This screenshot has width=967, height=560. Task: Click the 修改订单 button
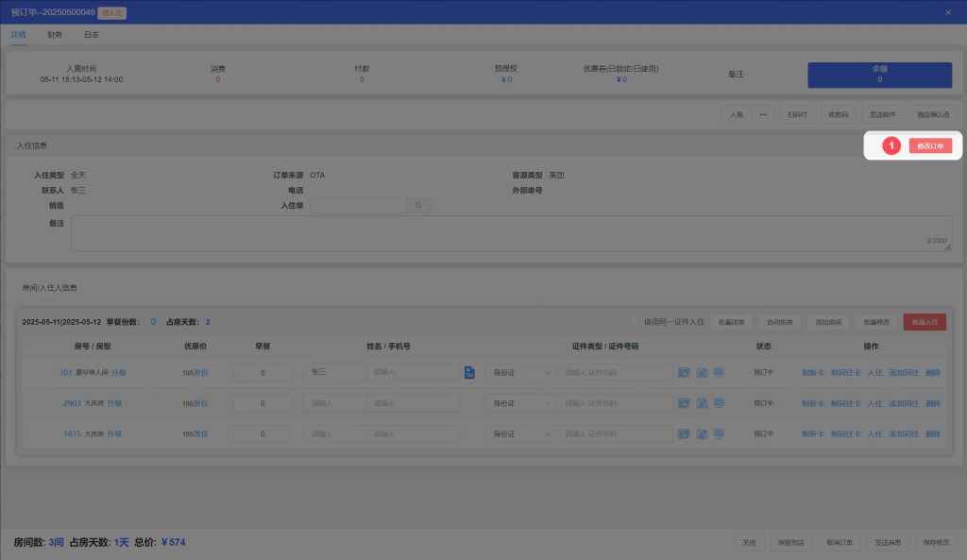[x=930, y=146]
